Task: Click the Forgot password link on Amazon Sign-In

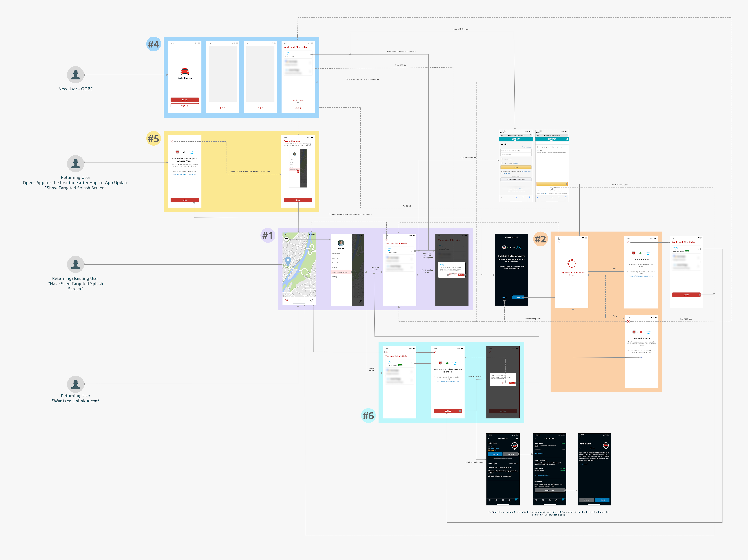Action: point(527,147)
